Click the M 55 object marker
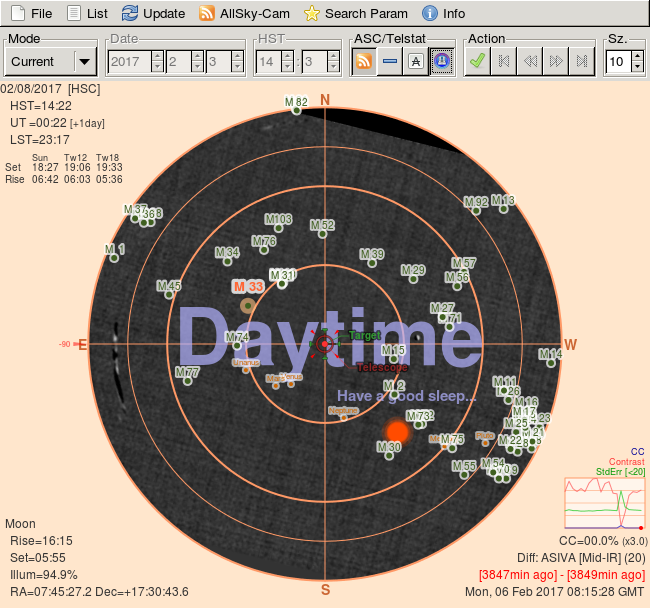The height and width of the screenshot is (608, 650). coord(464,475)
